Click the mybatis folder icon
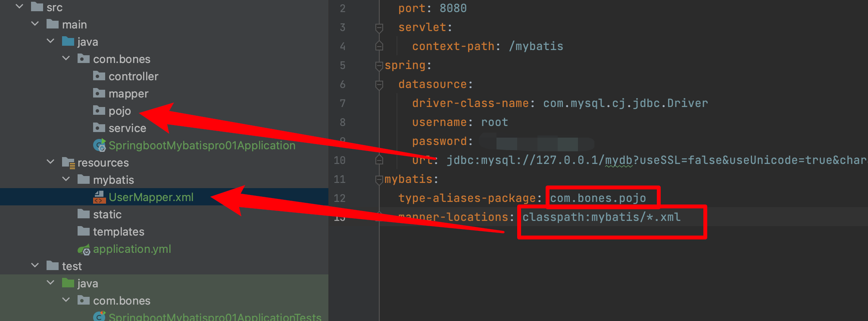Screen dimensions: 868x321 pos(84,179)
